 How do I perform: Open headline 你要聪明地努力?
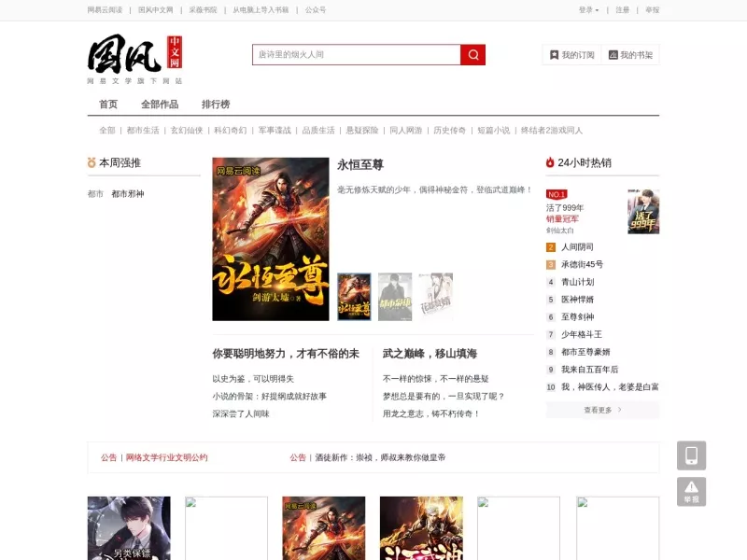tap(286, 354)
